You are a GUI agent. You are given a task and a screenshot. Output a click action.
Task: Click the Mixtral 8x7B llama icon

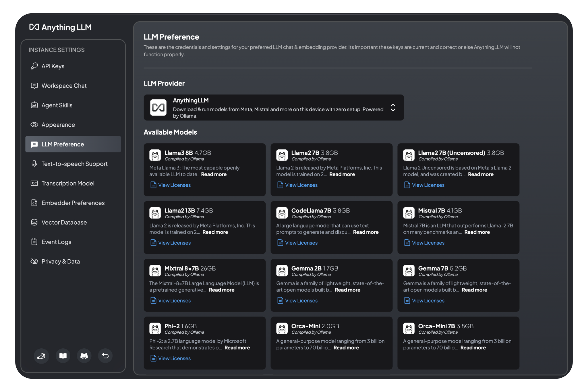[x=155, y=271]
